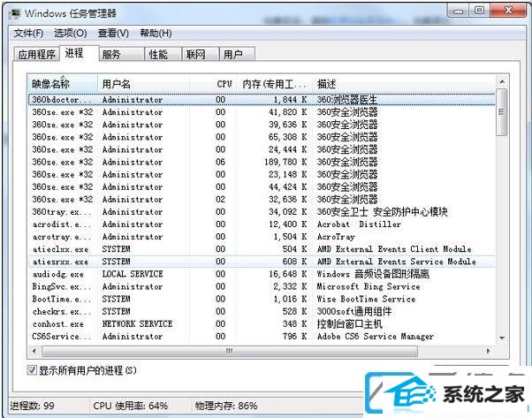Open the 联网 tab

(201, 54)
